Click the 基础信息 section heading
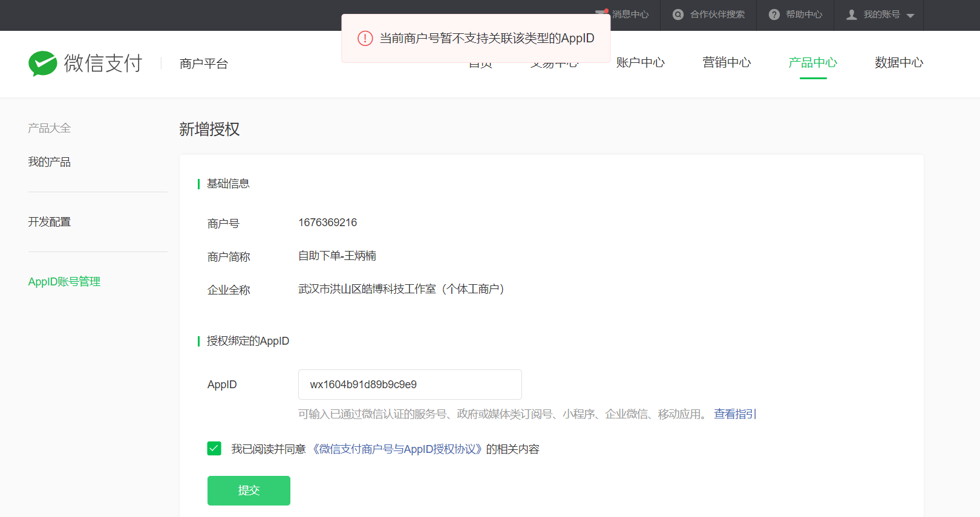 [x=228, y=184]
